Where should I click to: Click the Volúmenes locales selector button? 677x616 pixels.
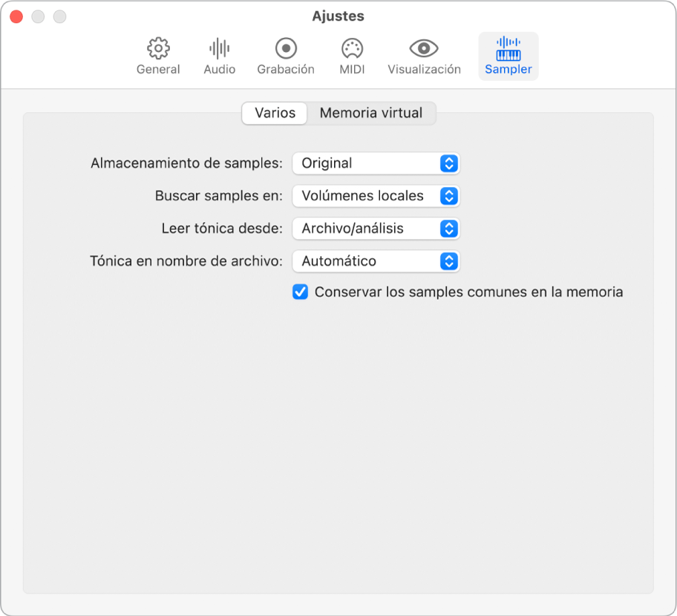(x=376, y=196)
